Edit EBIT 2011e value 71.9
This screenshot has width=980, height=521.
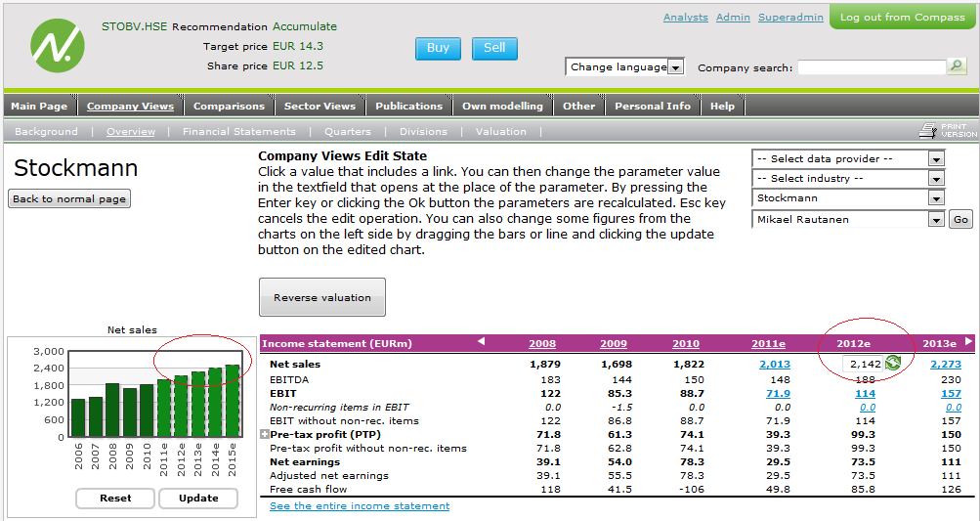pyautogui.click(x=778, y=393)
